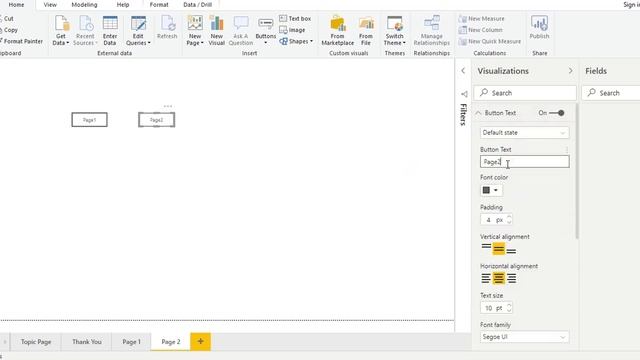Click the Font color swatch
This screenshot has height=360, width=640.
coord(486,190)
